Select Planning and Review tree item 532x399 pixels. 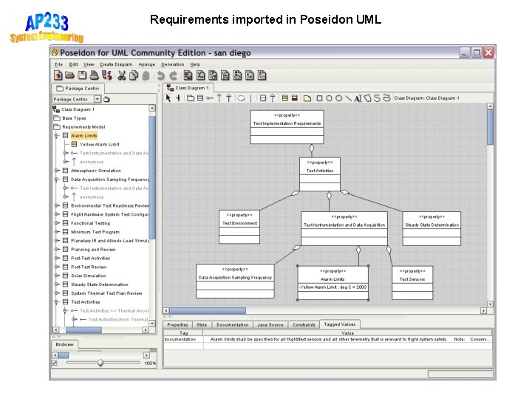pos(93,250)
